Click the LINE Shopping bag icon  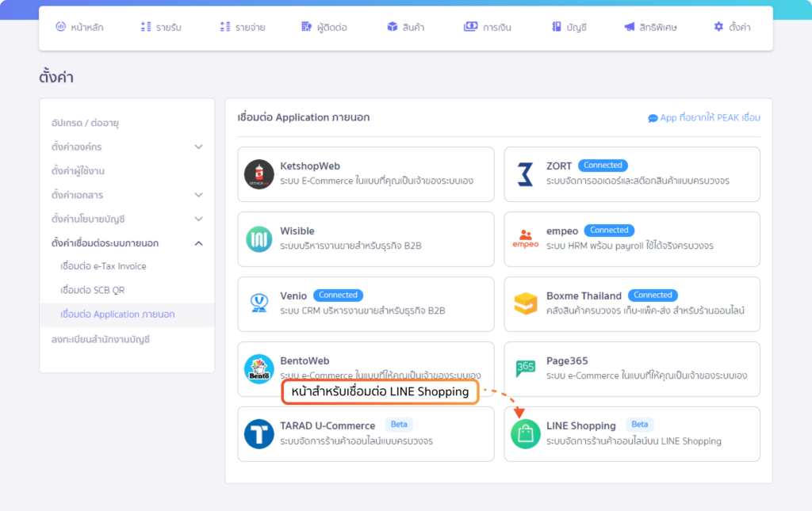tap(525, 433)
